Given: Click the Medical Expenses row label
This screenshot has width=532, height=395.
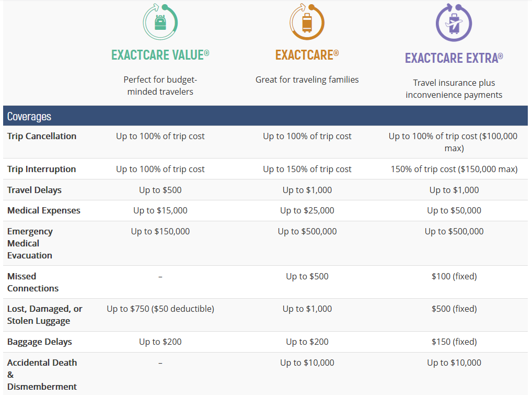Looking at the screenshot, I should (44, 210).
